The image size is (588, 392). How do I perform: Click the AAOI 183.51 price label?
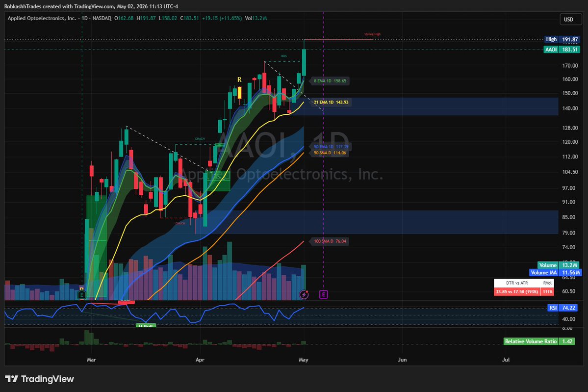562,50
